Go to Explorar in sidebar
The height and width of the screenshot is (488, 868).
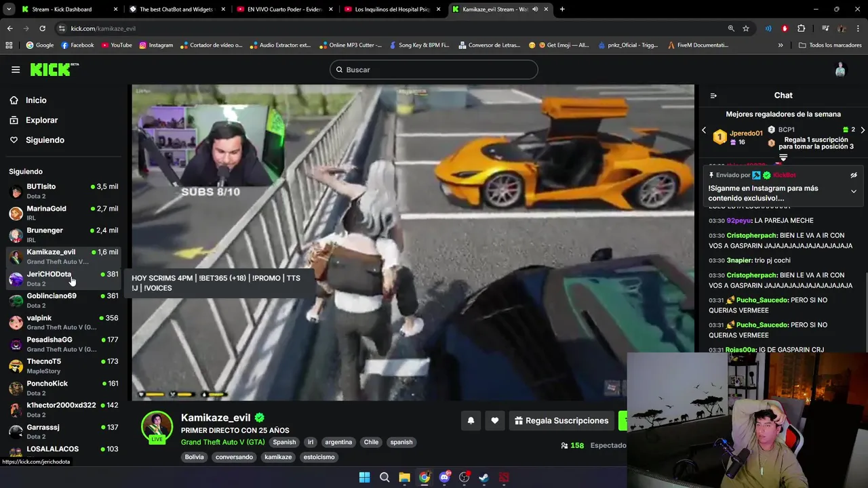pyautogui.click(x=41, y=120)
